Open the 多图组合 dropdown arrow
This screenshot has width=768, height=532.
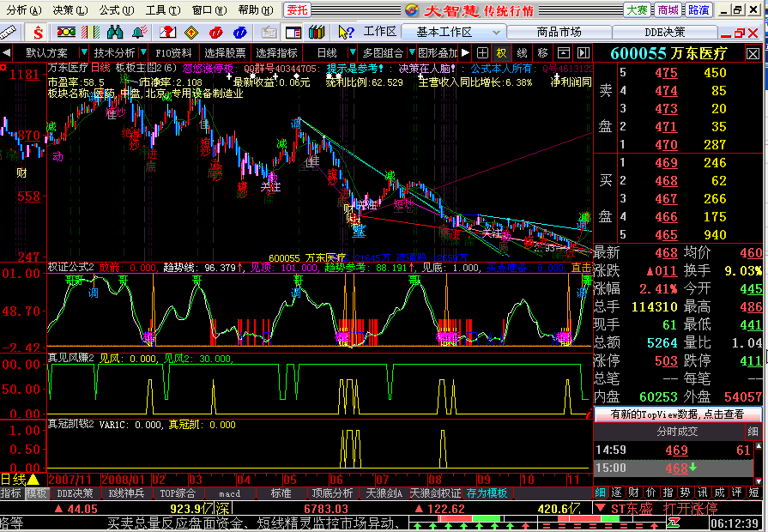click(411, 52)
